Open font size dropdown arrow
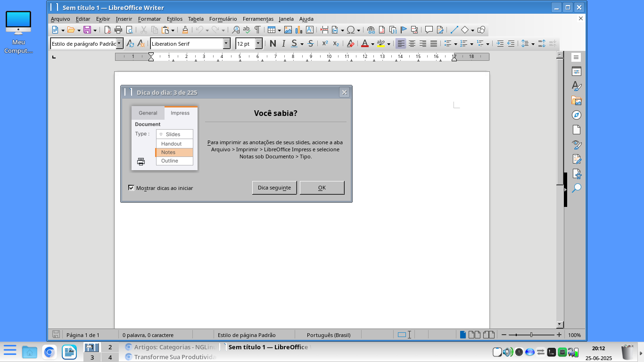This screenshot has width=644, height=362. coord(259,43)
